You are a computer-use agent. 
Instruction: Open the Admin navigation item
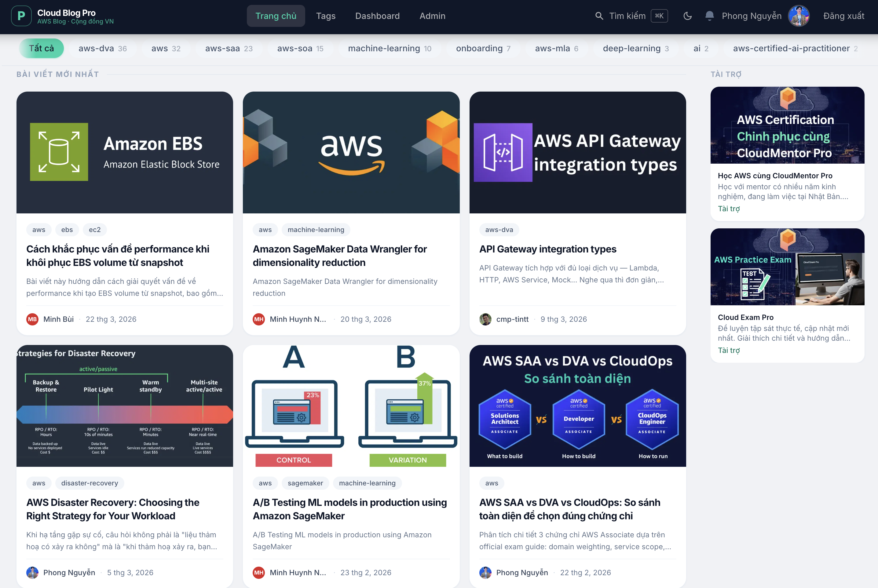click(432, 16)
